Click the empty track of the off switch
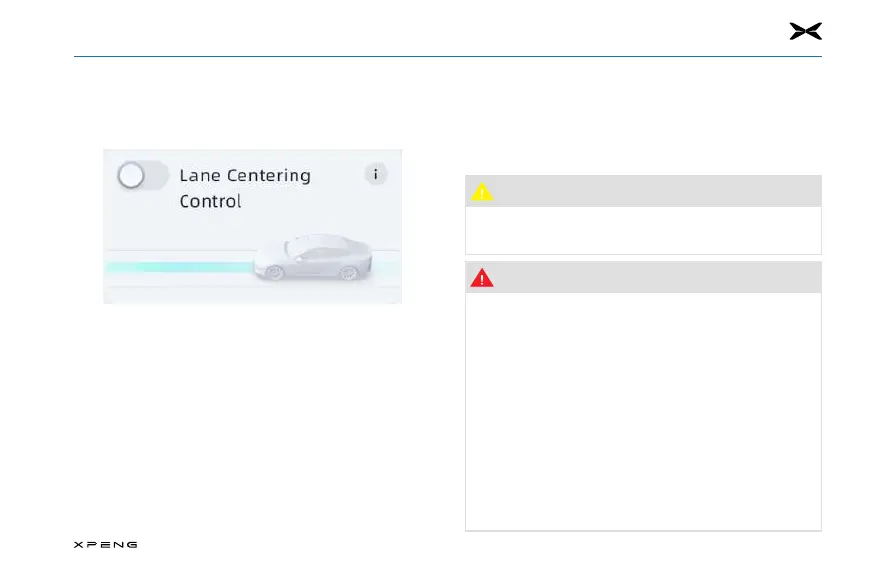Screen dimensions: 896x567 tap(156, 175)
